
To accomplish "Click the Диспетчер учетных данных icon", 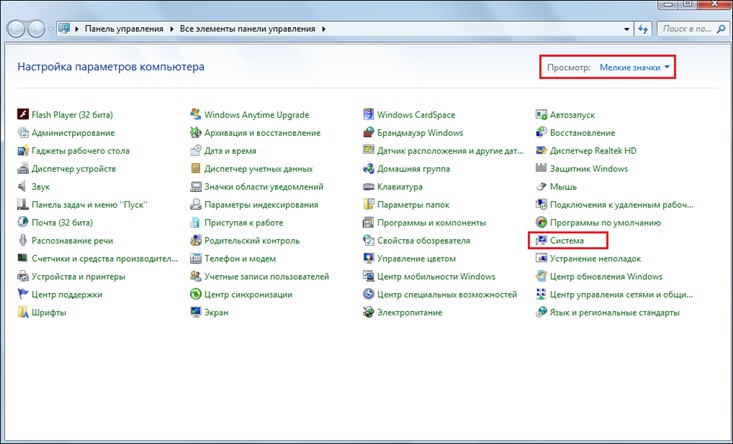I will 196,168.
